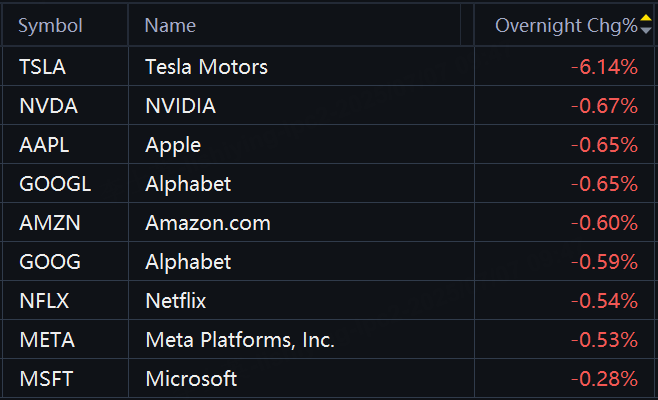This screenshot has height=400, width=658.
Task: Click Meta Platforms, Inc. name
Action: click(240, 340)
